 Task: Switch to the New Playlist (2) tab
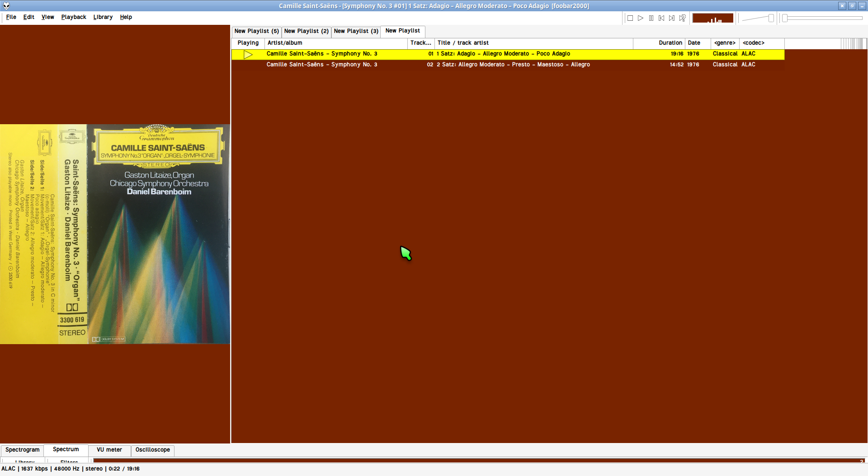306,31
